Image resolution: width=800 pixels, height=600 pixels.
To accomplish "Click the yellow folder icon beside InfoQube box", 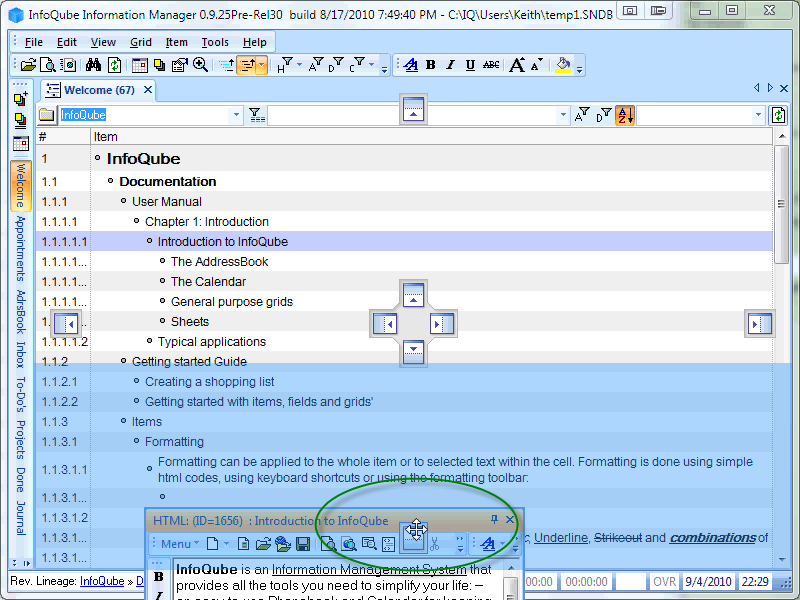I will coord(46,115).
